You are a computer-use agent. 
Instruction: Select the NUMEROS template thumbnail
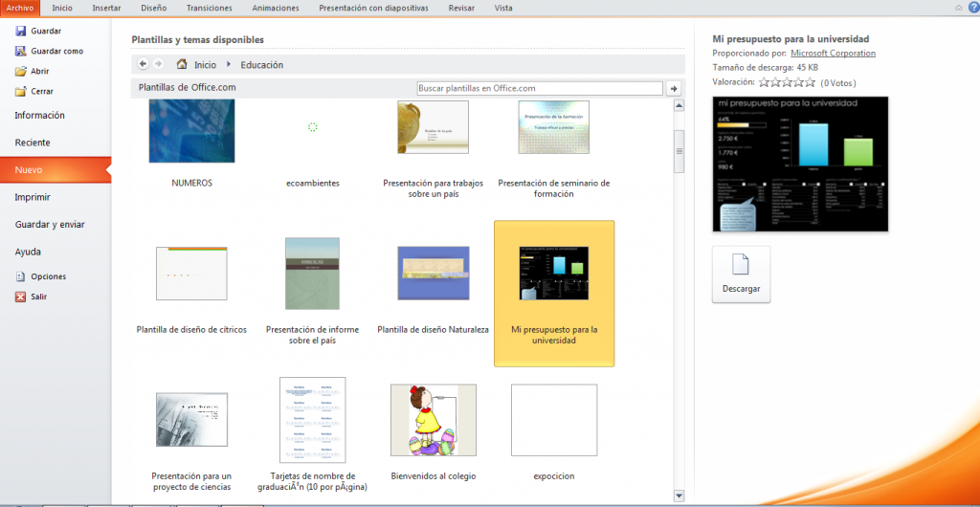click(191, 131)
